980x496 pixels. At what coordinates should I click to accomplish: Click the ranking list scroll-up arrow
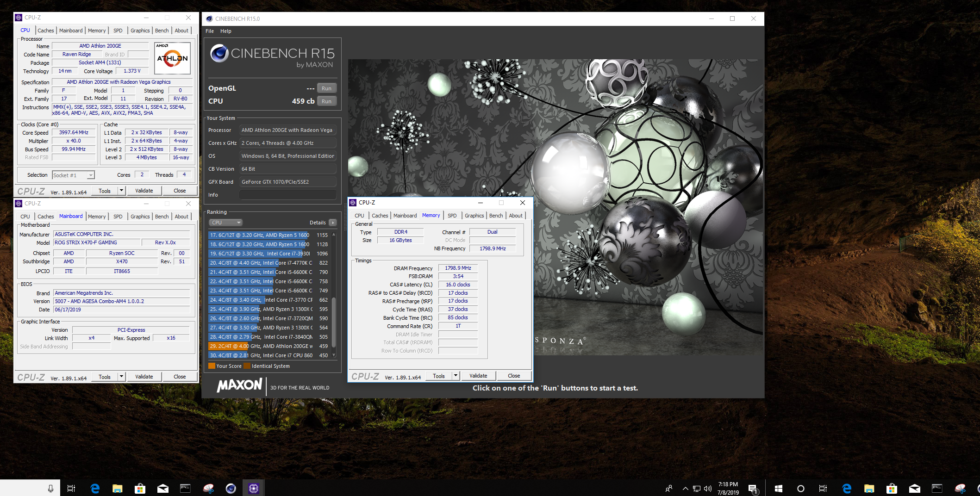pos(334,235)
